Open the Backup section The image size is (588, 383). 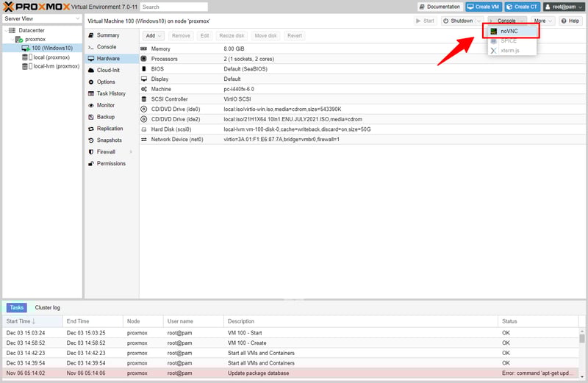click(x=105, y=117)
